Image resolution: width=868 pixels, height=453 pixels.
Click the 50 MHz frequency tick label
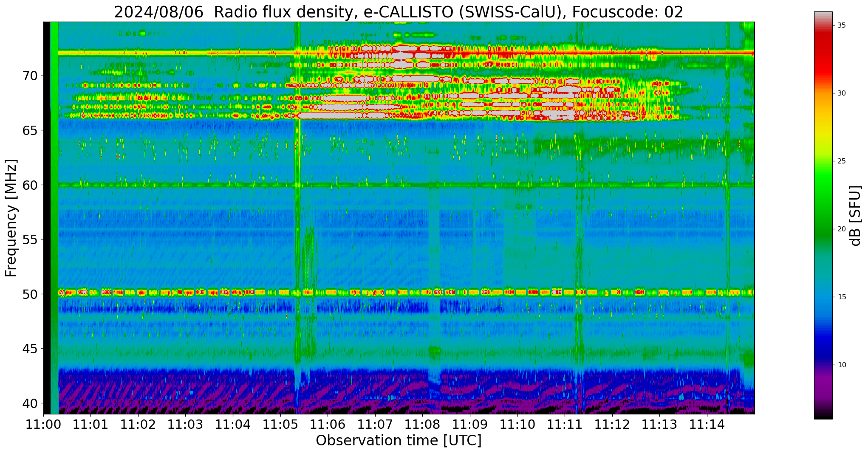30,294
